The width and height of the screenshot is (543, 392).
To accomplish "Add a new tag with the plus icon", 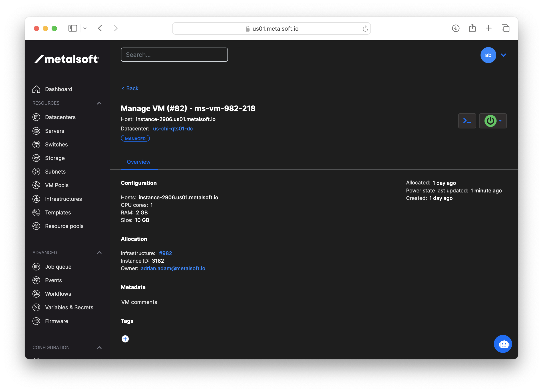I will [x=125, y=339].
